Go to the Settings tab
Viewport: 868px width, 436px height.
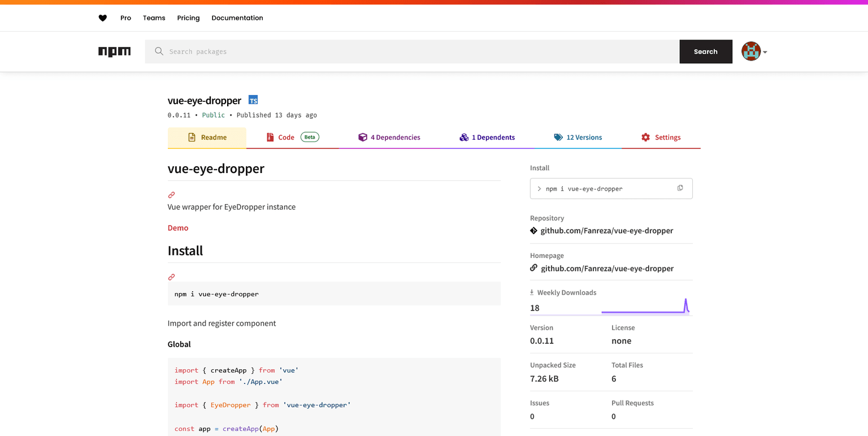(661, 137)
